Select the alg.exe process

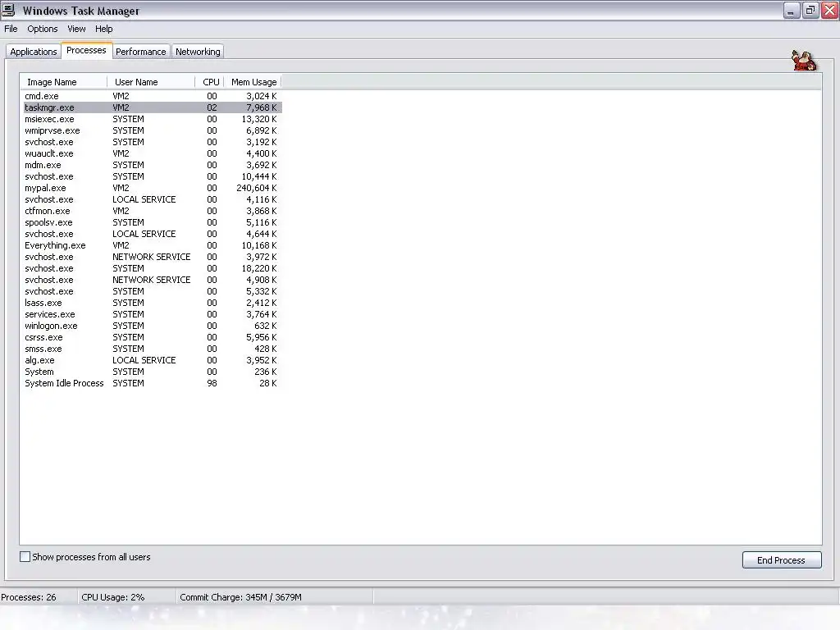(x=152, y=361)
